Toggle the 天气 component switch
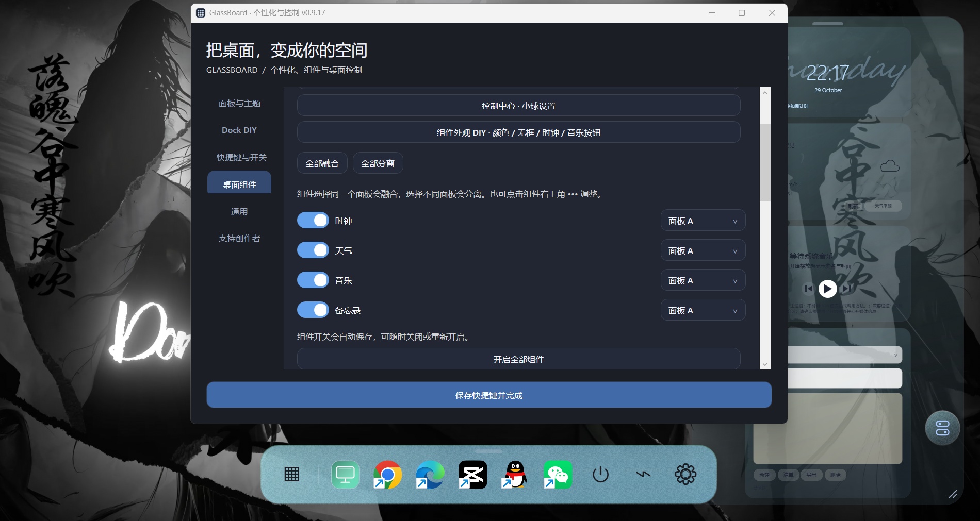This screenshot has height=521, width=980. click(313, 250)
